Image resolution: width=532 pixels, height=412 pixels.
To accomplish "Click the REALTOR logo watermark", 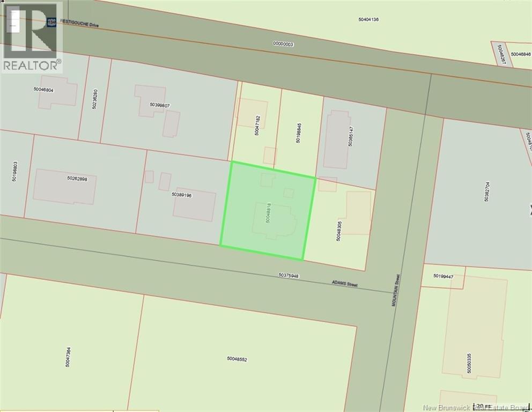I will tap(32, 36).
